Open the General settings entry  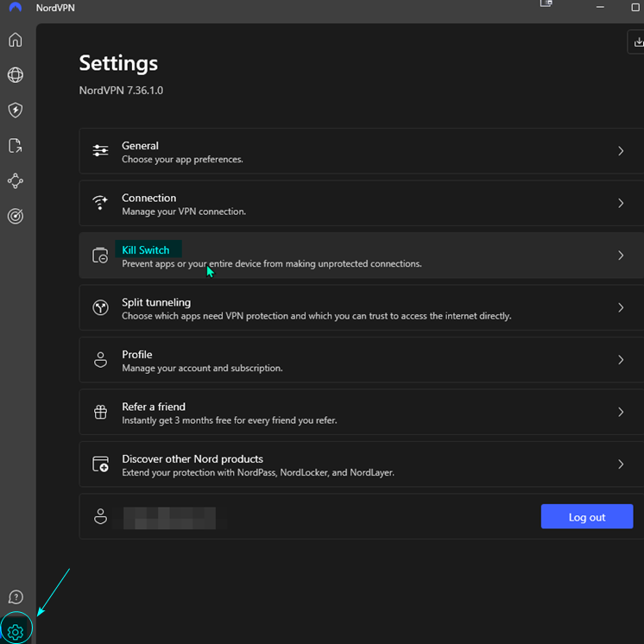coord(362,151)
